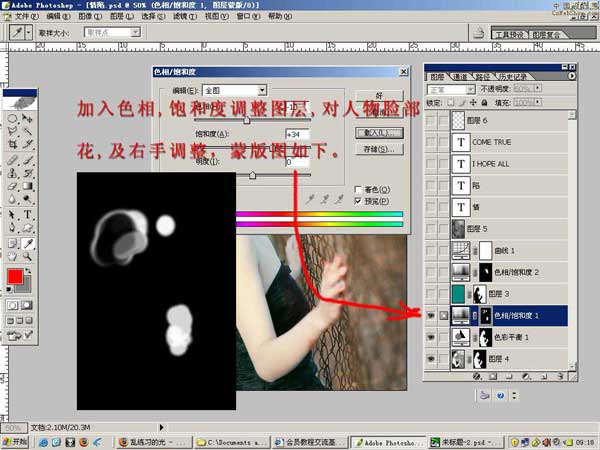Open the gray background color swatch

26,287
